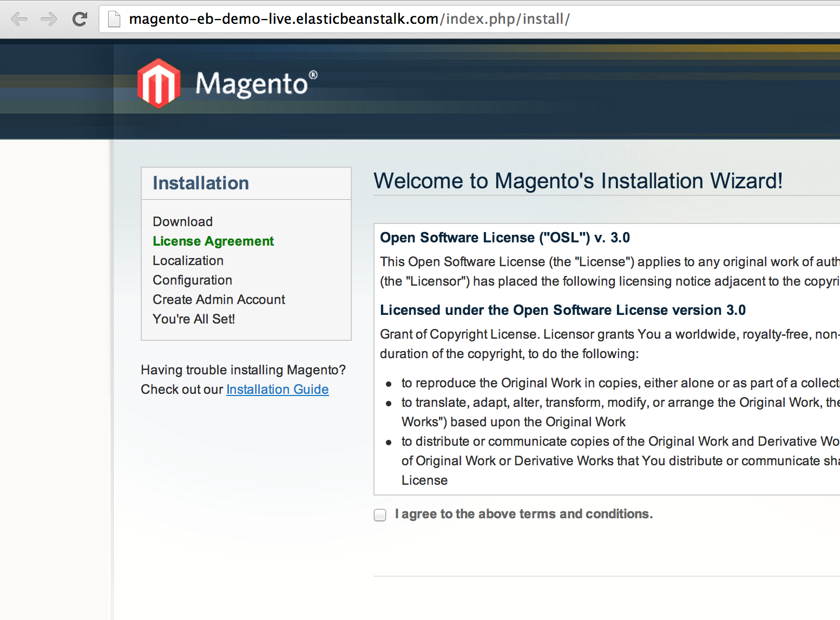Select the Download step in sidebar

(x=182, y=222)
